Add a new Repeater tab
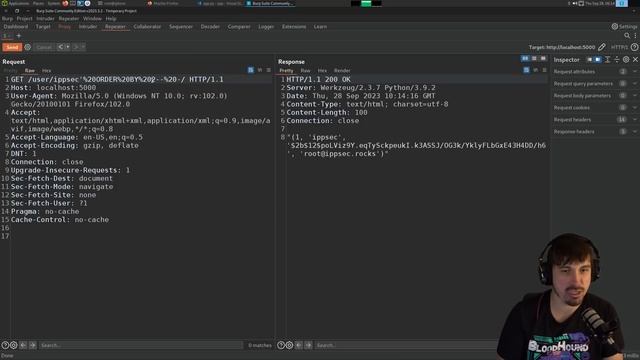This screenshot has width=640, height=360. [x=18, y=36]
